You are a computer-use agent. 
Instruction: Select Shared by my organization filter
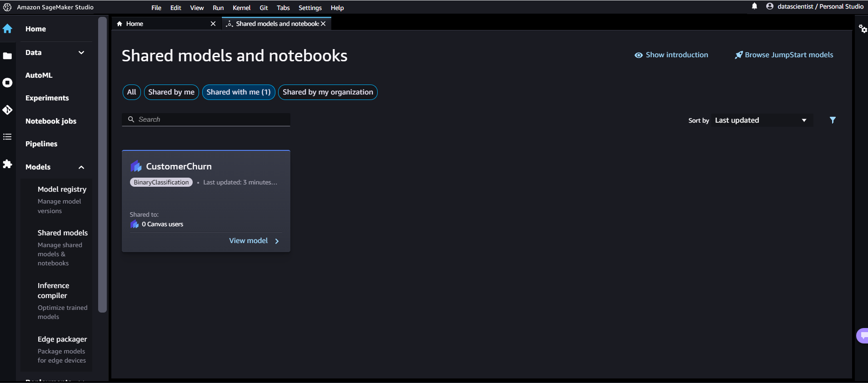click(328, 92)
